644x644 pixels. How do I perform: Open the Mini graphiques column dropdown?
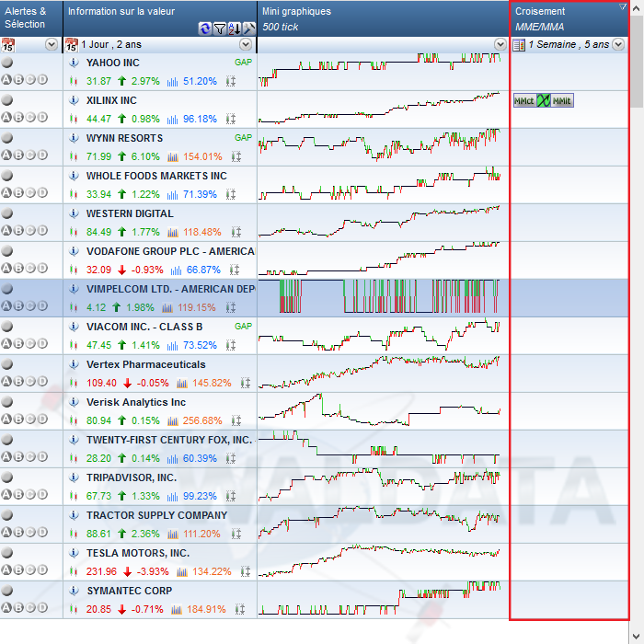pyautogui.click(x=500, y=44)
